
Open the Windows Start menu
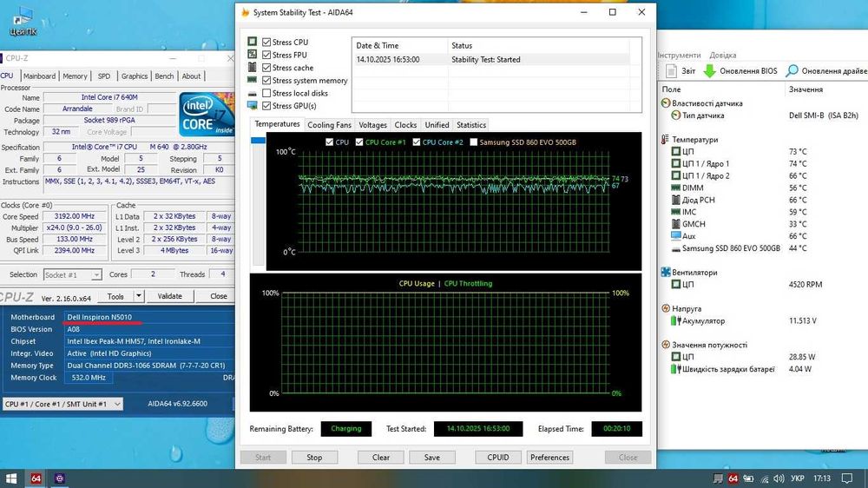click(11, 478)
